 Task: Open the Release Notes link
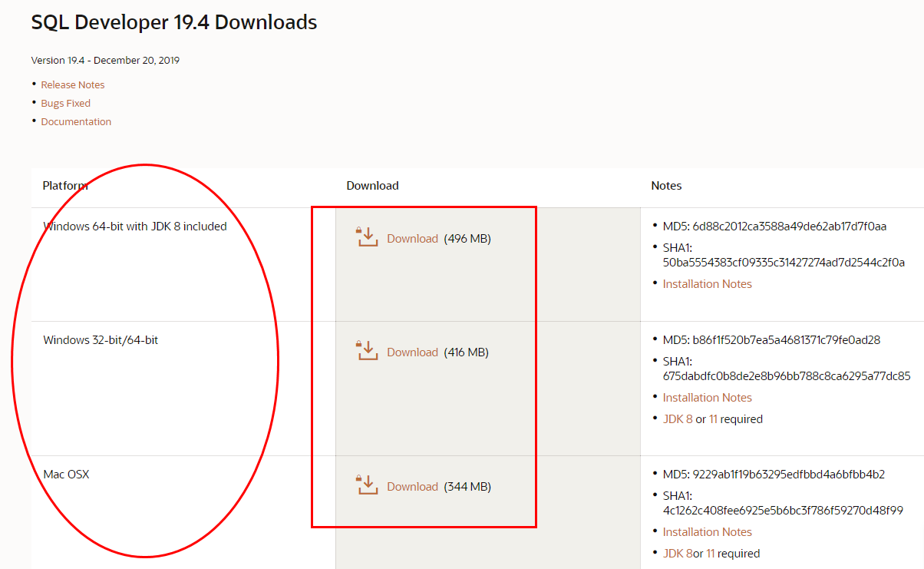[x=73, y=84]
